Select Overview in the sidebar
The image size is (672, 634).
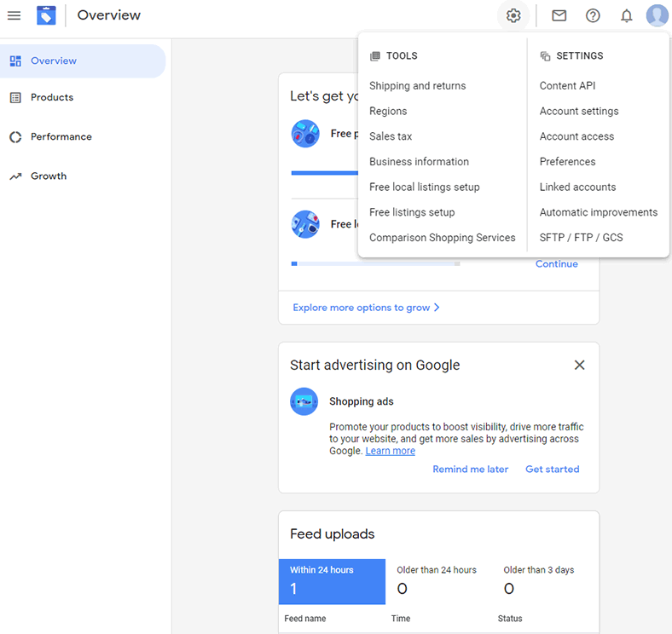click(82, 61)
